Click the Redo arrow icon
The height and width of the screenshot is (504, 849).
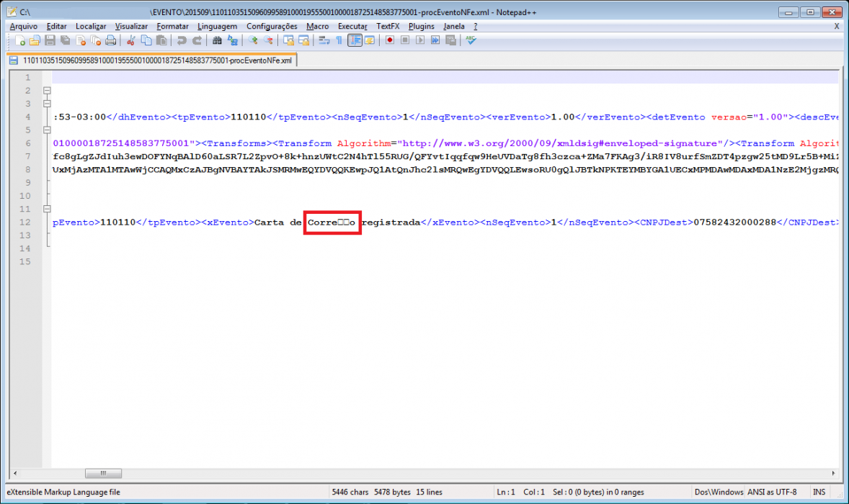(197, 40)
